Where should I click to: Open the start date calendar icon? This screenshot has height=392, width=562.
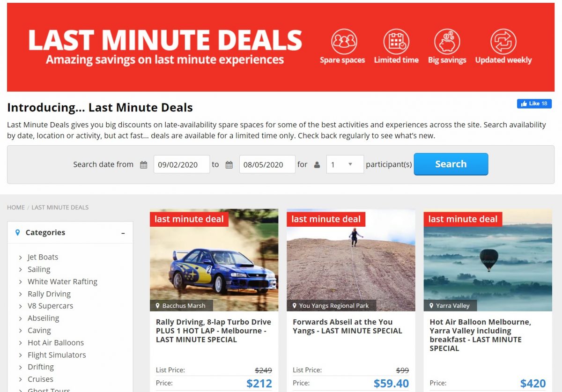point(144,165)
